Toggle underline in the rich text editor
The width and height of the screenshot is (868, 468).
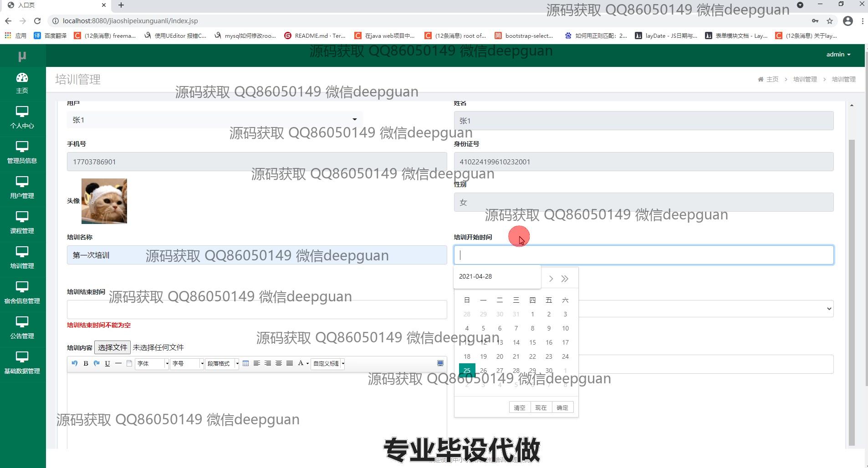tap(107, 363)
